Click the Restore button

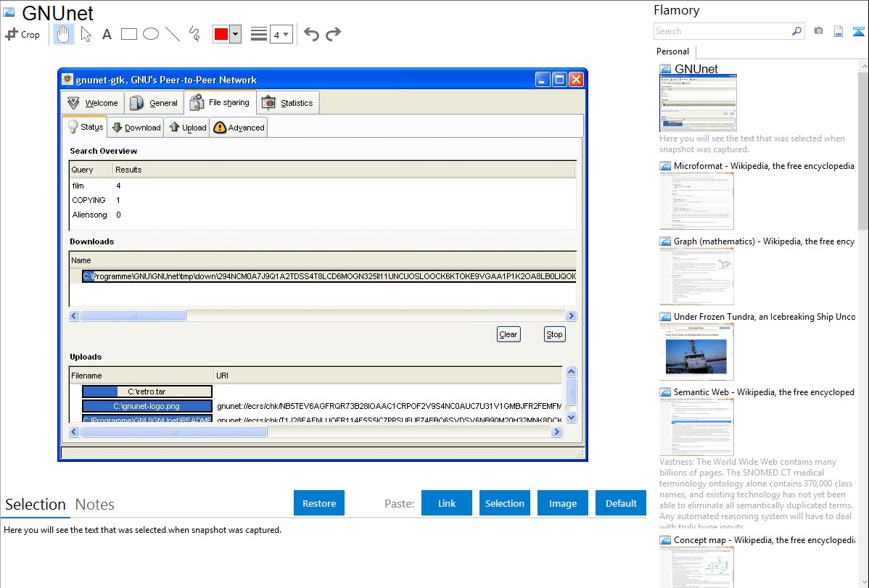coord(319,503)
